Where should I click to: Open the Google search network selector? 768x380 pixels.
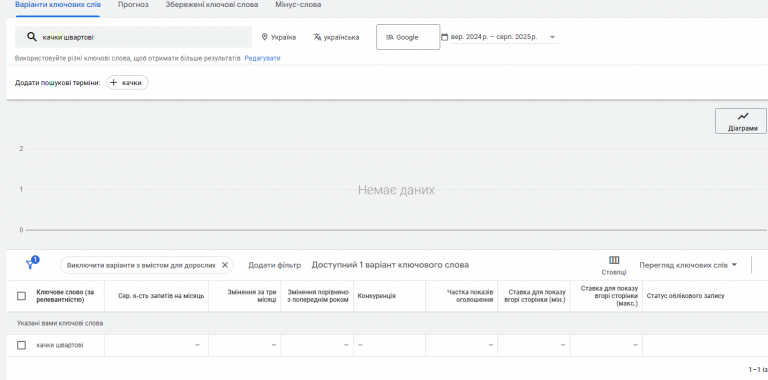point(408,37)
